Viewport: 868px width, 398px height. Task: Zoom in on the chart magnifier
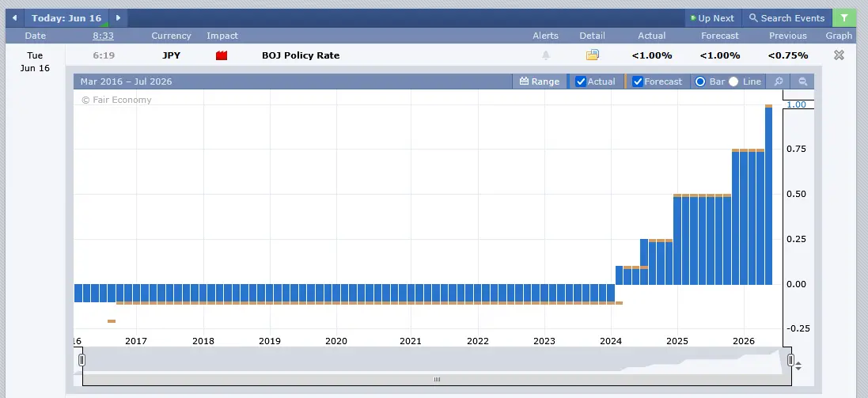coord(779,81)
